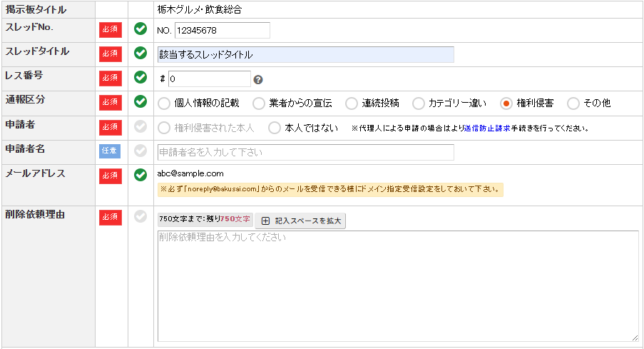Viewport: 644px width, 349px height.
Task: Select 権利侵害 radio option
Action: pos(506,103)
